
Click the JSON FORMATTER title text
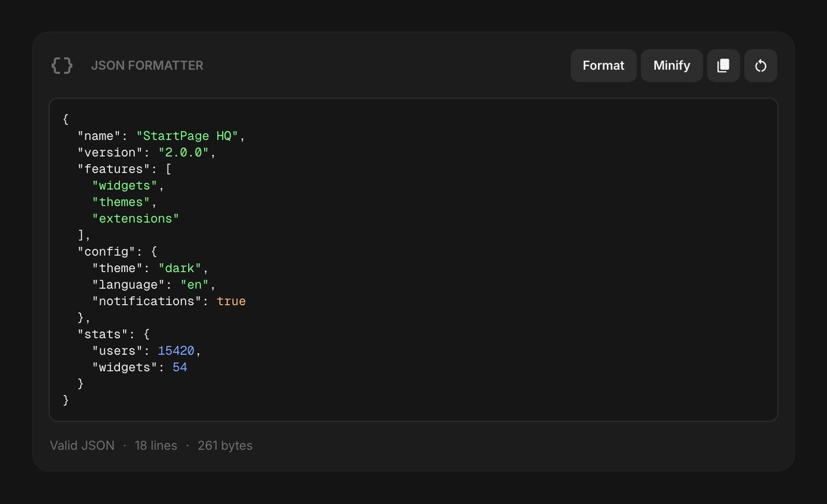coord(147,66)
